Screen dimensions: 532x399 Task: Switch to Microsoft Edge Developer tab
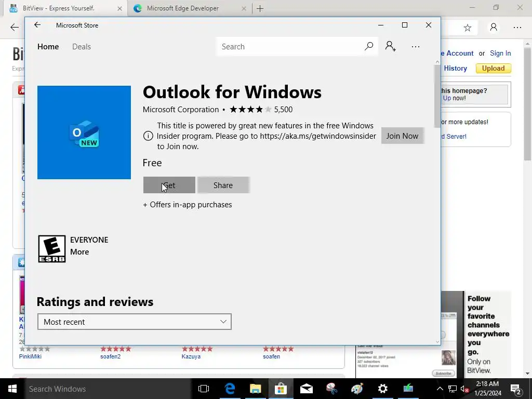[x=190, y=8]
